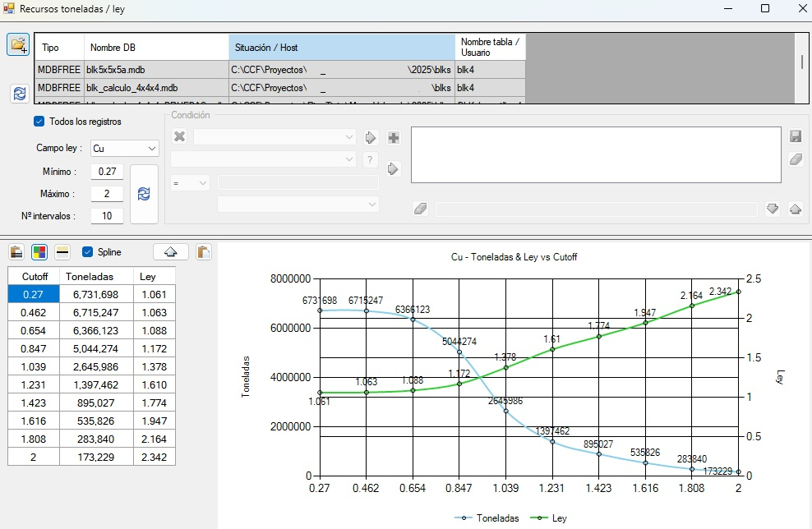This screenshot has width=812, height=529.
Task: Open the four-color chart palette icon
Action: 39,252
